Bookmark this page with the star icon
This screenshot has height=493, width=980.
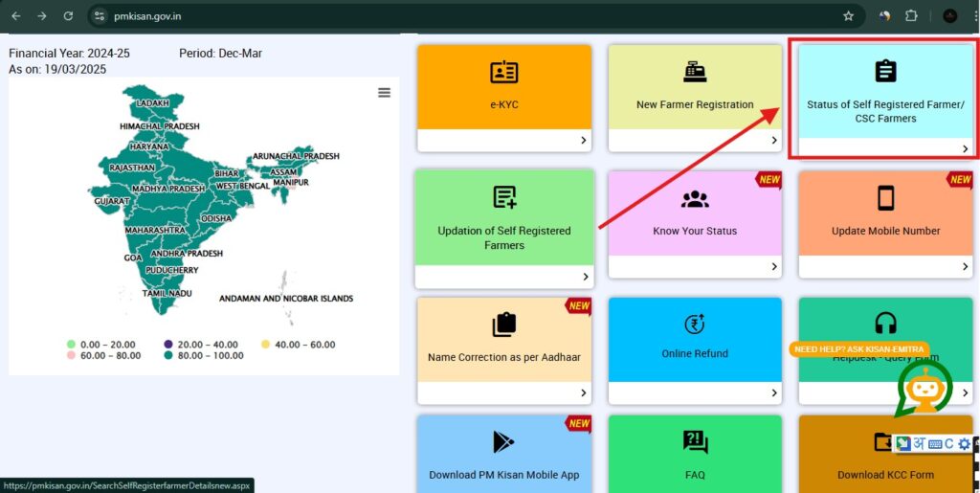point(848,16)
